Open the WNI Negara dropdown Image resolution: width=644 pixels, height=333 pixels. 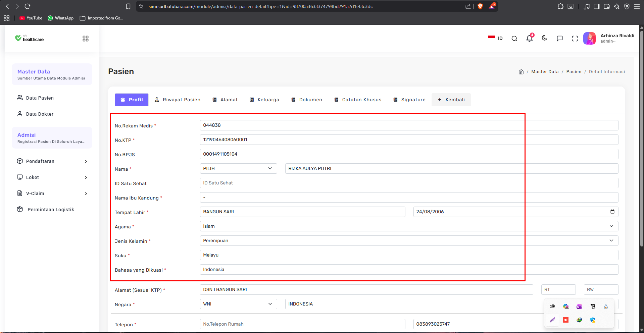(x=238, y=304)
